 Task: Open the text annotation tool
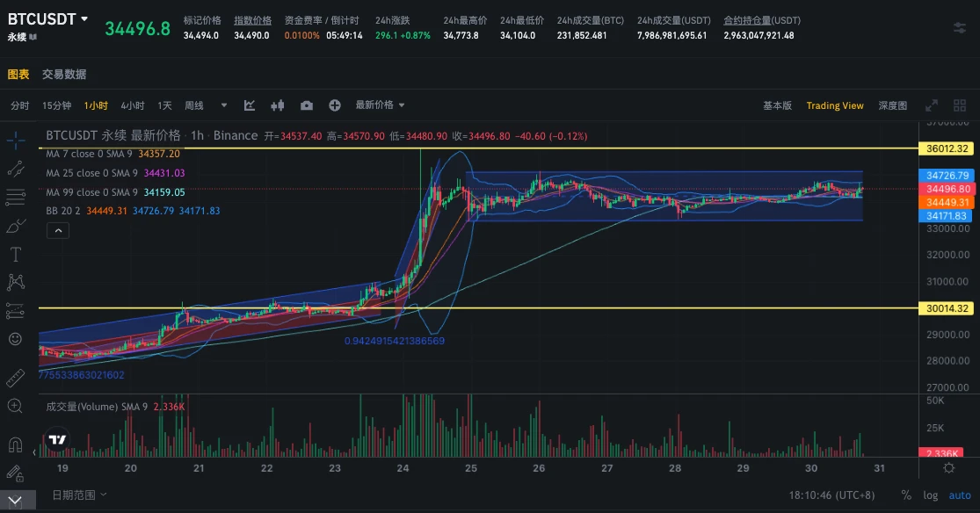(x=15, y=255)
